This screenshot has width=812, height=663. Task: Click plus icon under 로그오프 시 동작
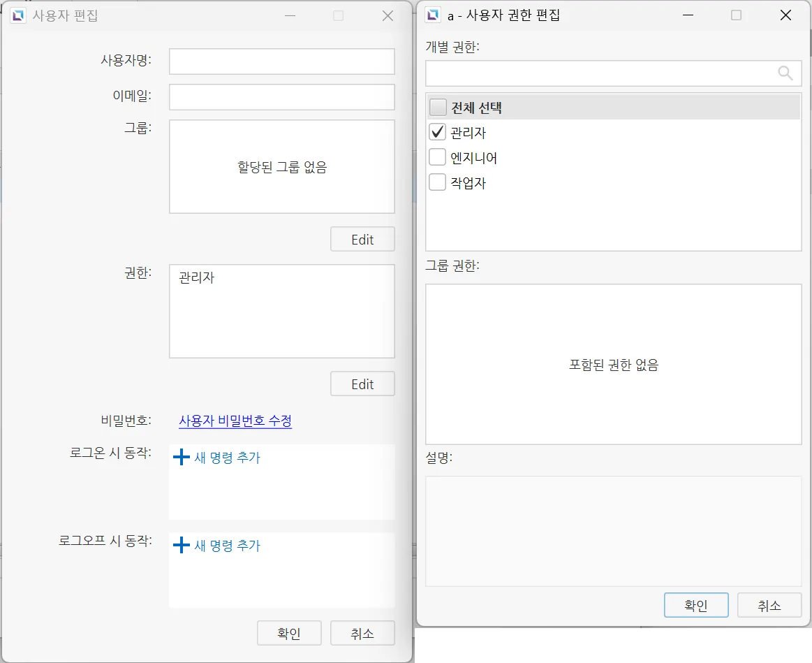181,545
